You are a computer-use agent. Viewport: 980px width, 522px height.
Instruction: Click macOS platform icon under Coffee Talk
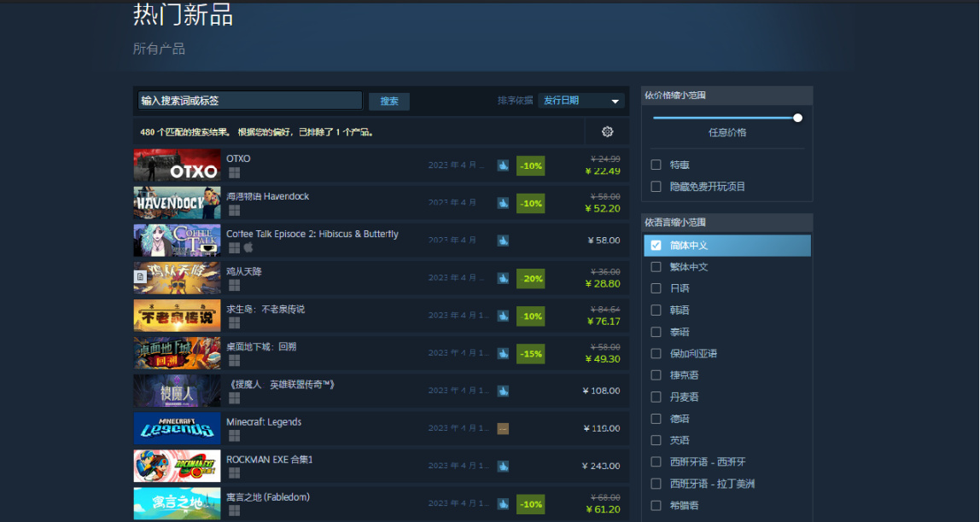tap(248, 248)
